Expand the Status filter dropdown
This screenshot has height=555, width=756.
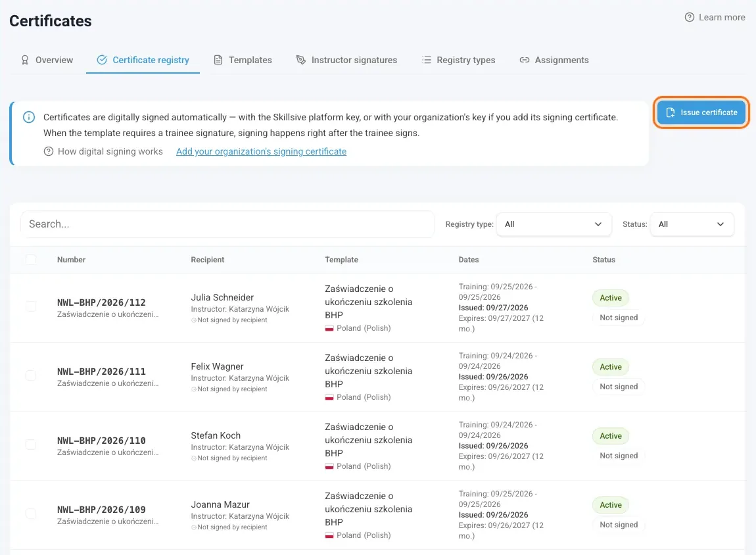tap(692, 224)
